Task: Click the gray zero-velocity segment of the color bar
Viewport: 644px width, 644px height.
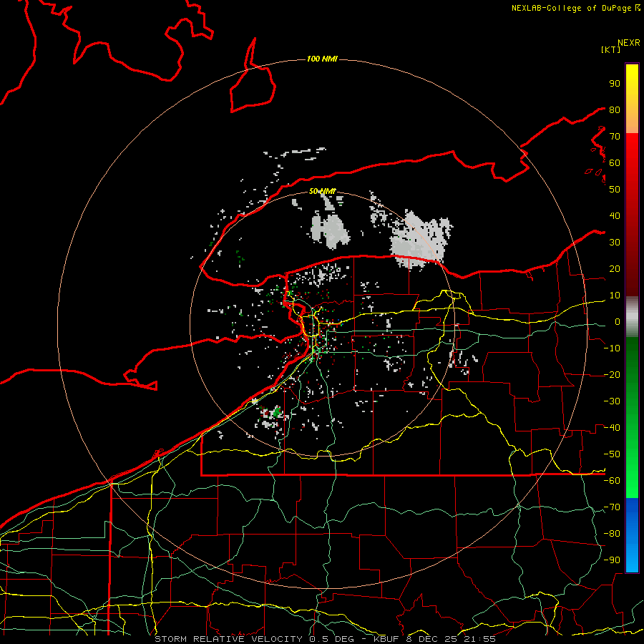Action: (632, 316)
